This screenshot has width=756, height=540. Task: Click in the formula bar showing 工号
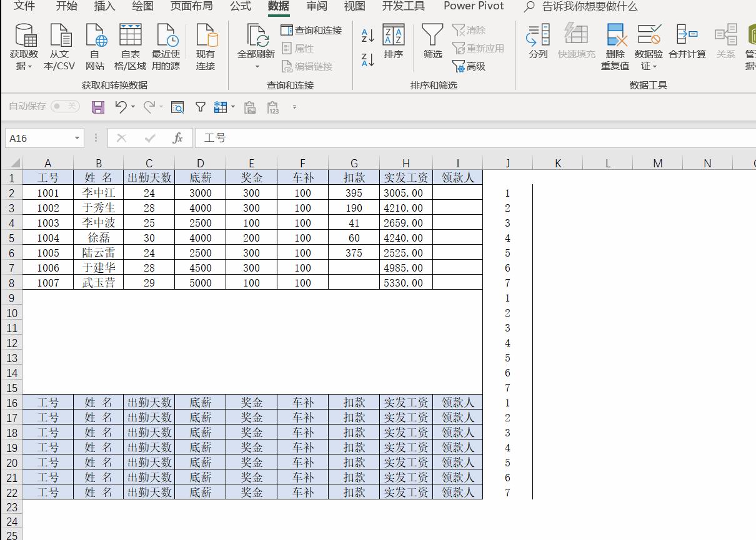pyautogui.click(x=437, y=138)
